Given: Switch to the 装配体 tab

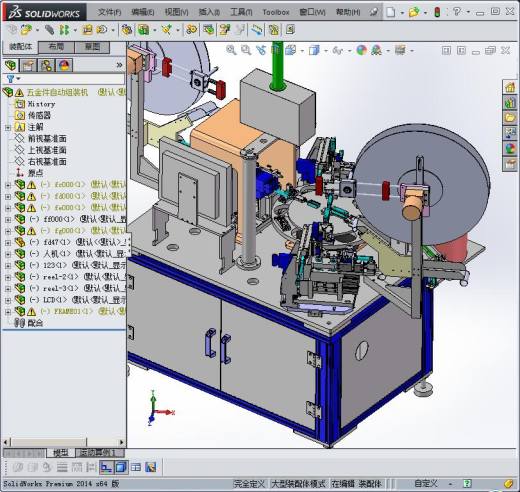Looking at the screenshot, I should tap(20, 47).
